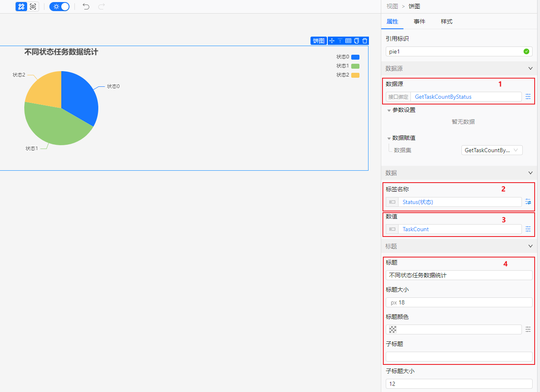Switch to the 样式 tab
Viewport: 540px width, 392px height.
tap(446, 21)
